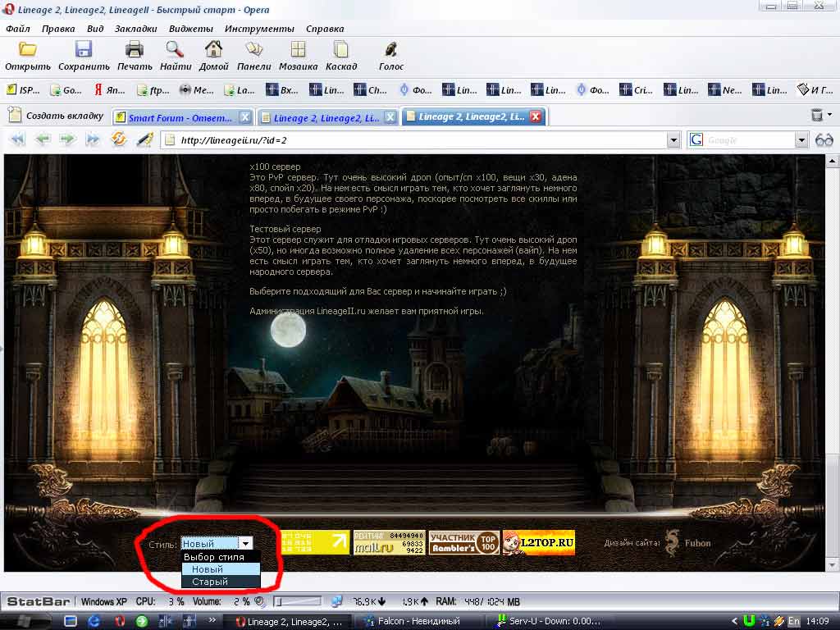
Task: Open the Справка menu
Action: click(x=325, y=29)
